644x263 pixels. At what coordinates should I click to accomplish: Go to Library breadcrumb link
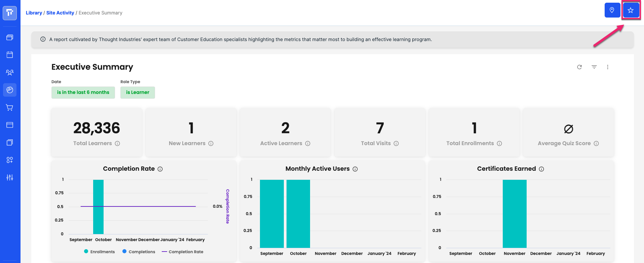click(x=34, y=13)
